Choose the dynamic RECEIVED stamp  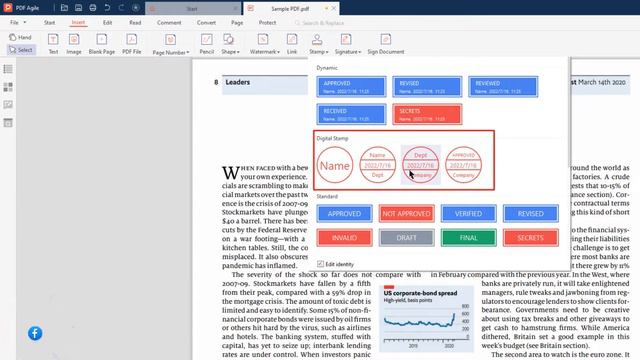pyautogui.click(x=351, y=114)
